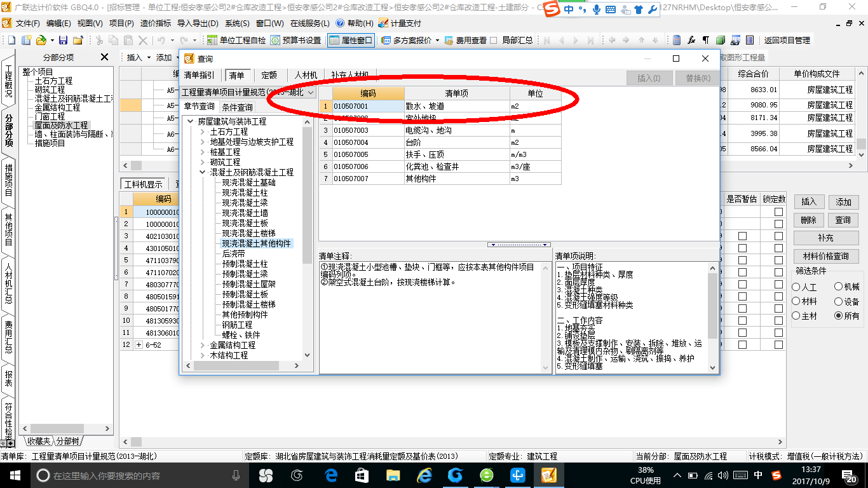Expand 金属结构工程 node in query tree
The height and width of the screenshot is (488, 868).
click(x=203, y=345)
